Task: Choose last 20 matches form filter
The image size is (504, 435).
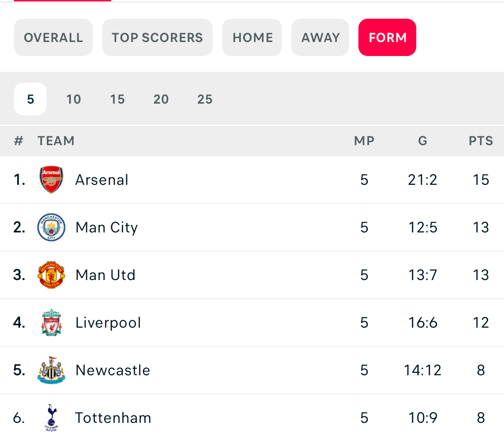Action: pos(161,99)
